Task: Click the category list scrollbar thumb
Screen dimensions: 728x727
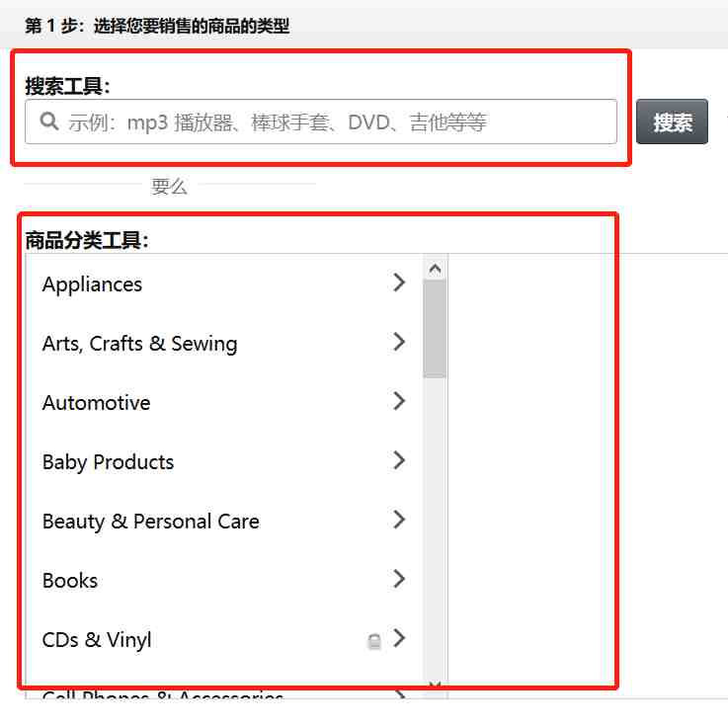Action: click(x=435, y=329)
